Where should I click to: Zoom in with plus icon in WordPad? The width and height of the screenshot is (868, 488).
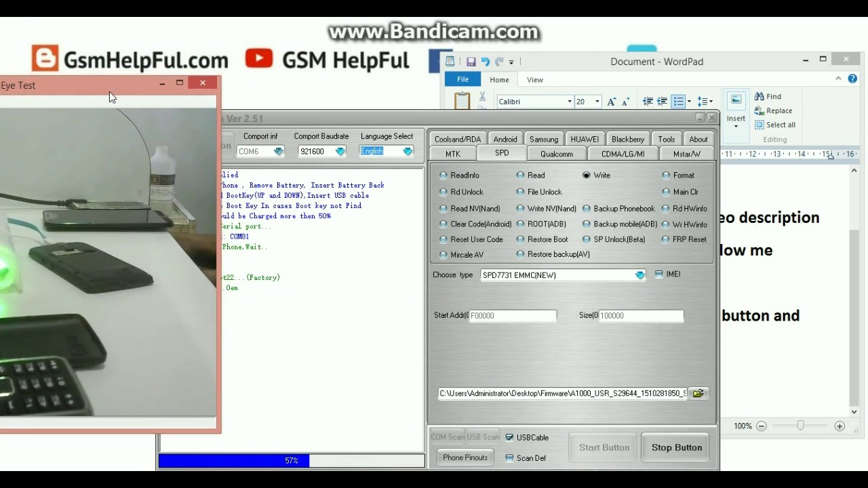(x=840, y=426)
